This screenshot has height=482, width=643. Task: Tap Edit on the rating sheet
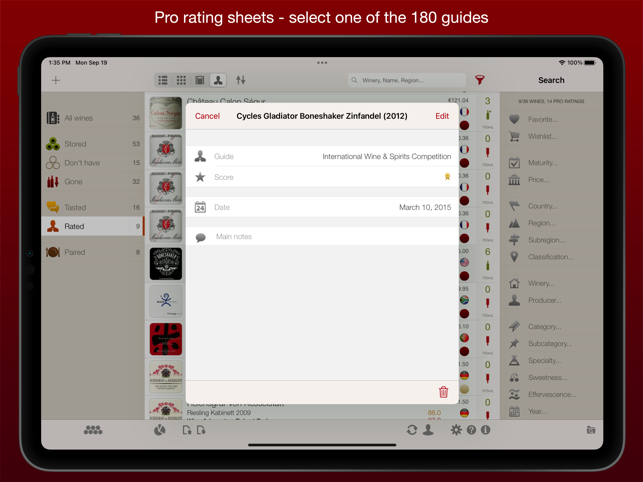pyautogui.click(x=442, y=116)
